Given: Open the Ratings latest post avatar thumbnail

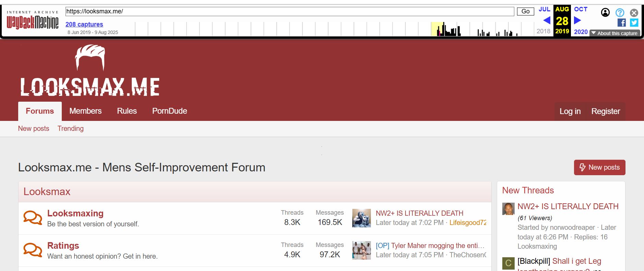Looking at the screenshot, I should pos(361,250).
